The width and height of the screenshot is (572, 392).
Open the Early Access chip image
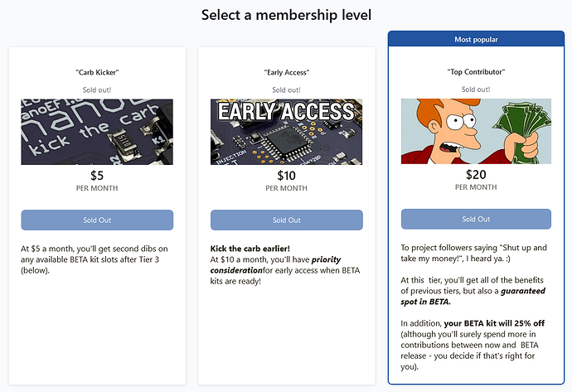pyautogui.click(x=286, y=132)
